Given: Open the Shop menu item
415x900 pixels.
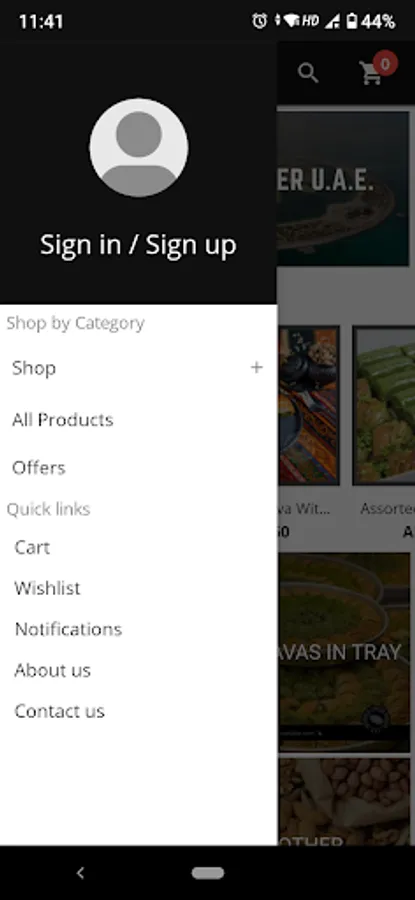Looking at the screenshot, I should tap(138, 368).
